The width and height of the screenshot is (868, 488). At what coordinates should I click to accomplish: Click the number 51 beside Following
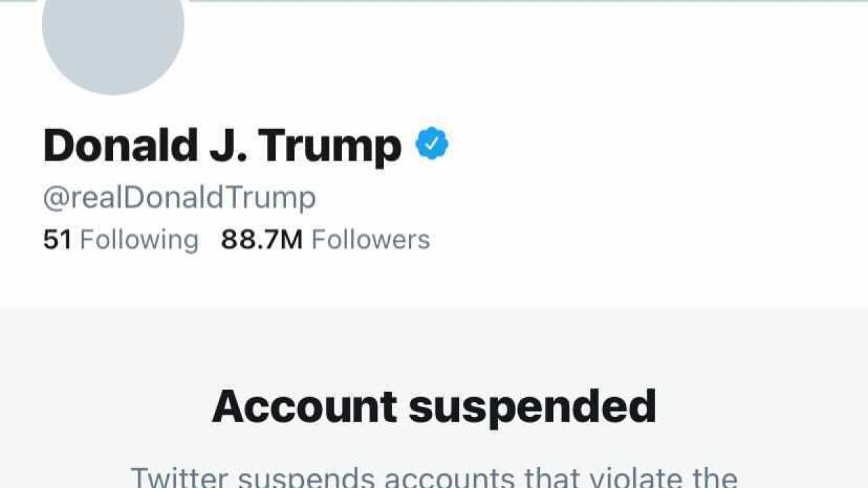(x=57, y=240)
